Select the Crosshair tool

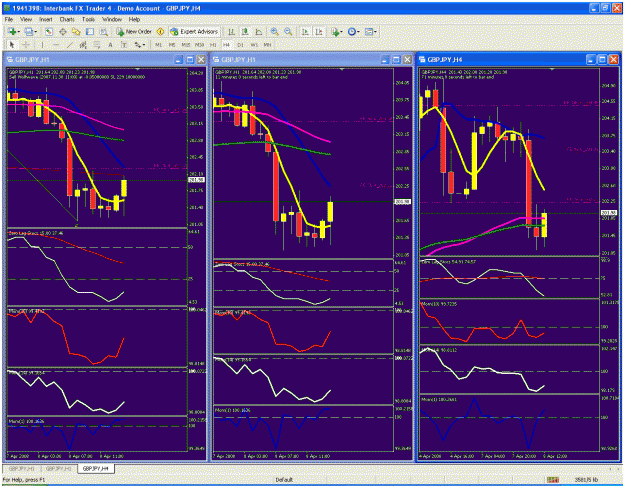point(26,45)
